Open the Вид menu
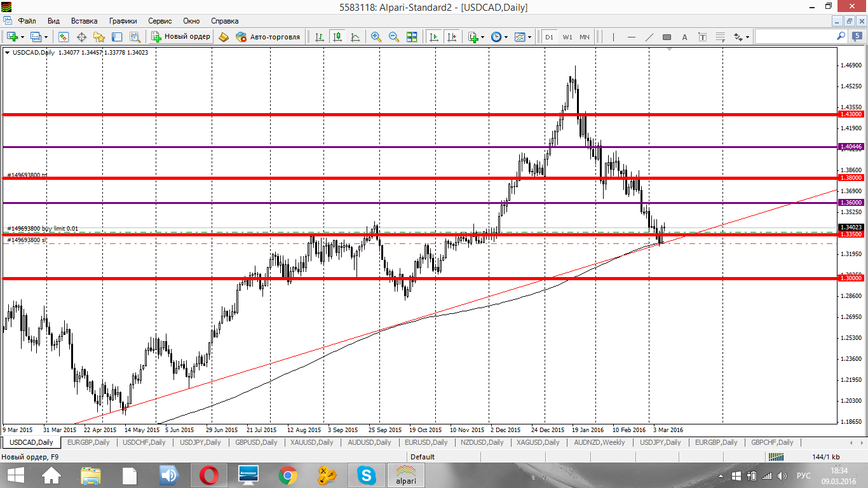868x488 pixels. pyautogui.click(x=54, y=21)
